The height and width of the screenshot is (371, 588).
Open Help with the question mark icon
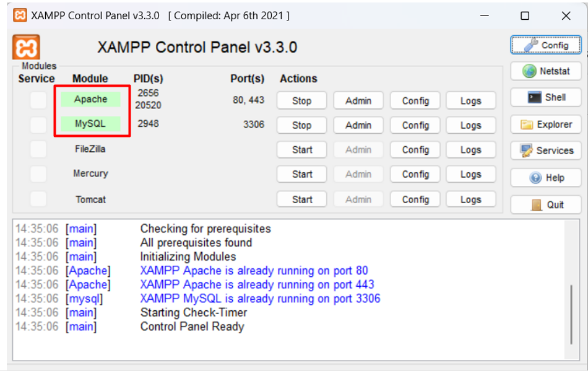pos(546,178)
